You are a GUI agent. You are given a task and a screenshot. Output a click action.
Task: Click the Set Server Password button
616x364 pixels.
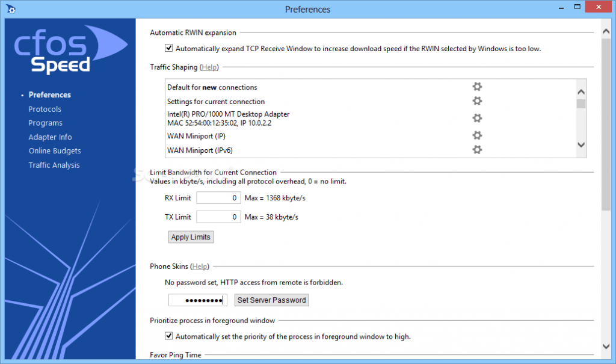pyautogui.click(x=271, y=300)
